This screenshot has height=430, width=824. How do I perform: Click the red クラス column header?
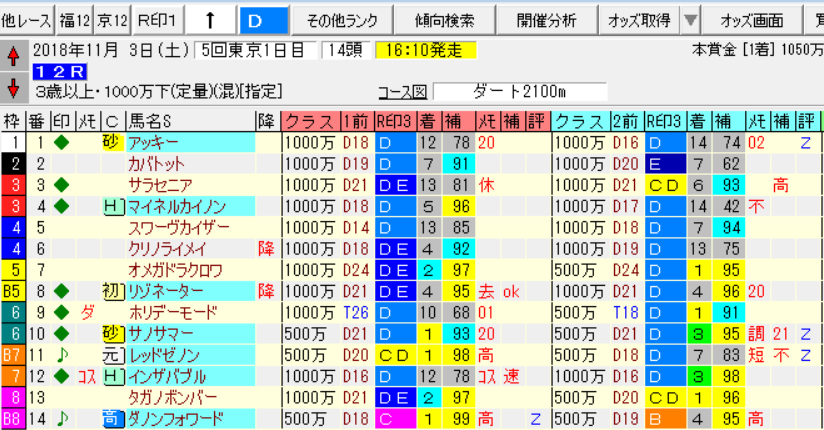point(311,121)
